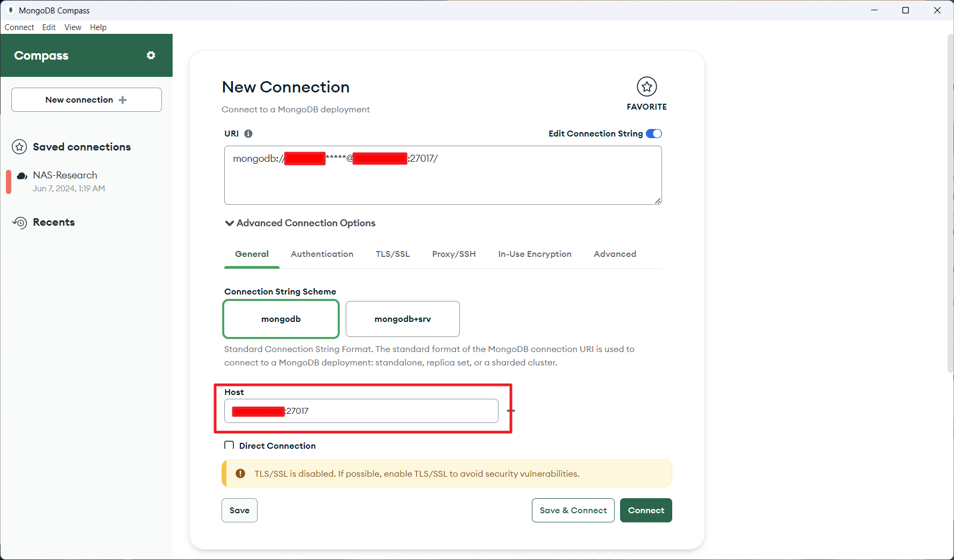The image size is (954, 560).
Task: Click the Saved connections heading
Action: 82,147
